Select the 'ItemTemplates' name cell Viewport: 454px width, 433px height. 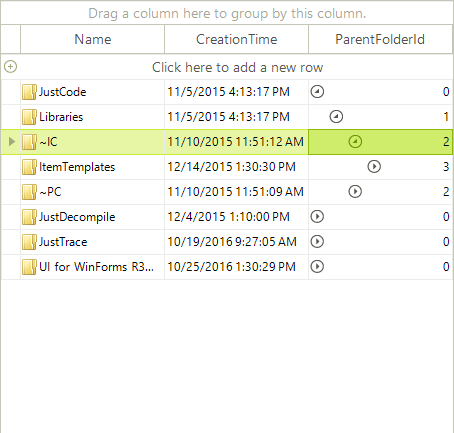pyautogui.click(x=92, y=167)
